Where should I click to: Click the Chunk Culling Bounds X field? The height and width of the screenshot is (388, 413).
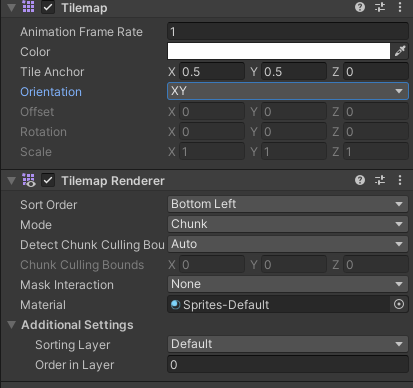click(x=212, y=264)
